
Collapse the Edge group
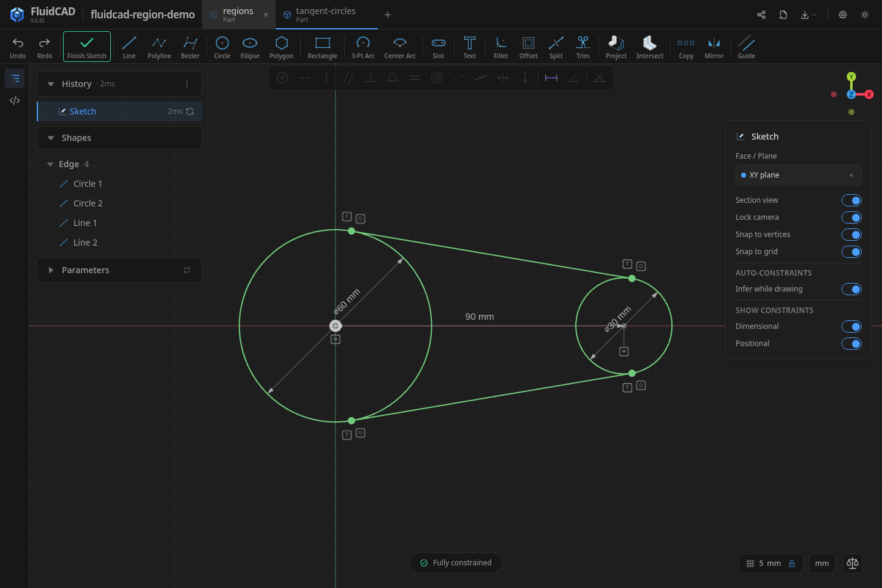point(50,164)
